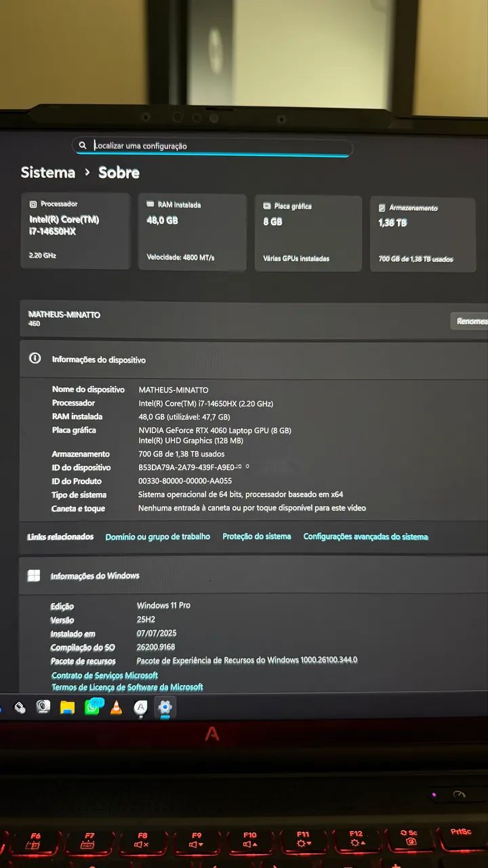The image size is (488, 868).
Task: Click the RAM instalada card icon
Action: coord(150,203)
